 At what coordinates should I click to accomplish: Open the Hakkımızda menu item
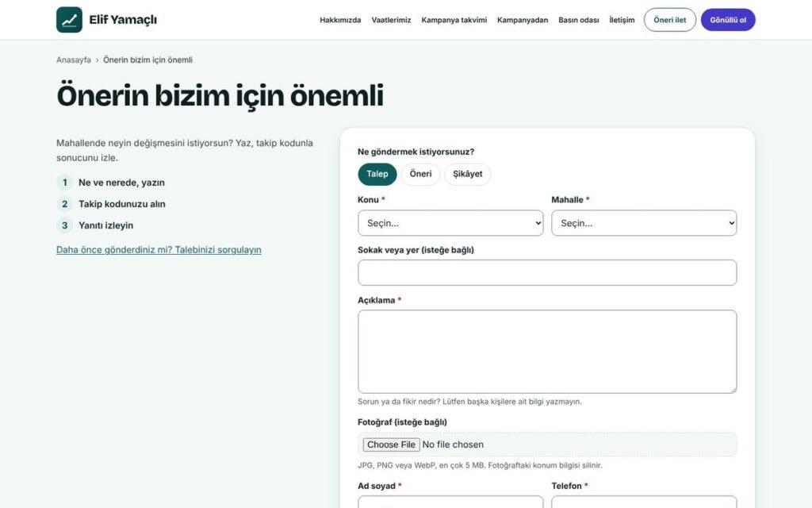click(x=340, y=20)
